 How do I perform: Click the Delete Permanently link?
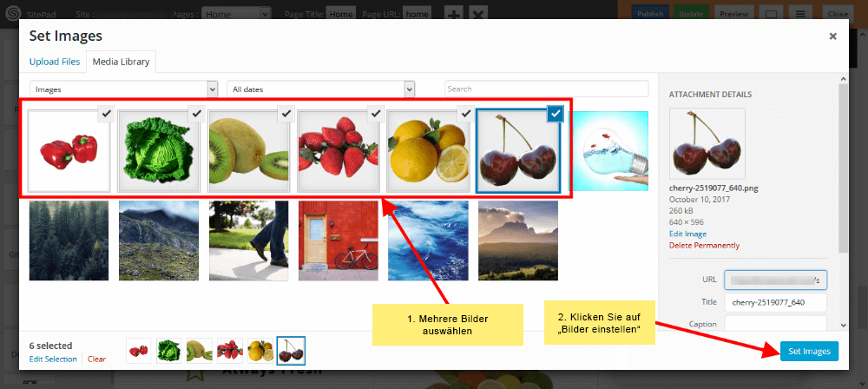[704, 246]
